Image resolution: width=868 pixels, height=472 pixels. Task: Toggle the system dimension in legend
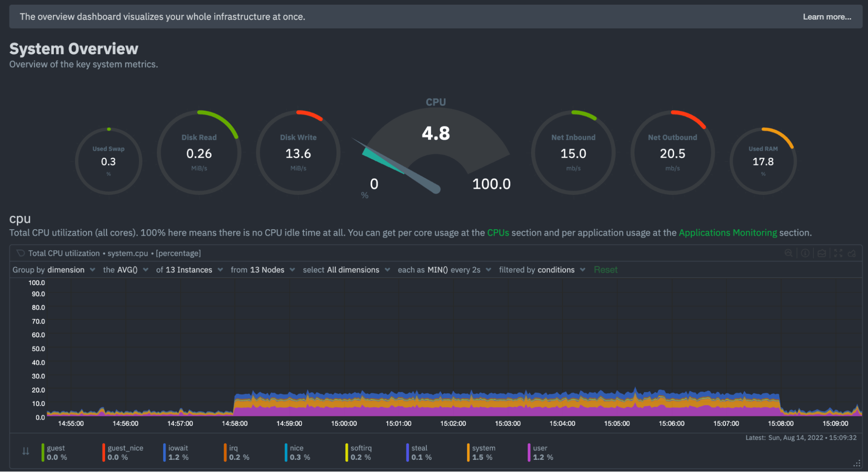pos(483,452)
